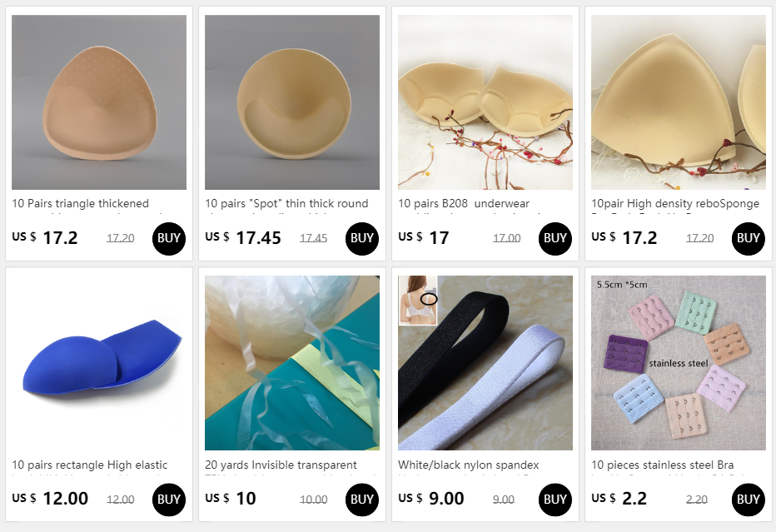Click BUY on the stainless steel bra hooks
This screenshot has width=776, height=532.
click(x=748, y=500)
